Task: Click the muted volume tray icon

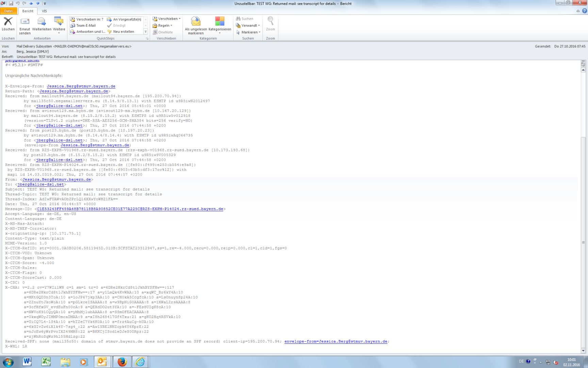Action: 556,362
